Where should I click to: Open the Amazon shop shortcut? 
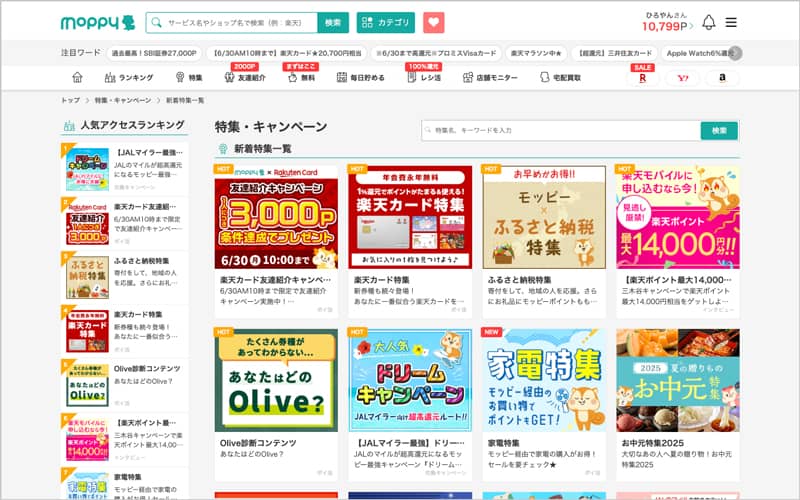point(722,78)
